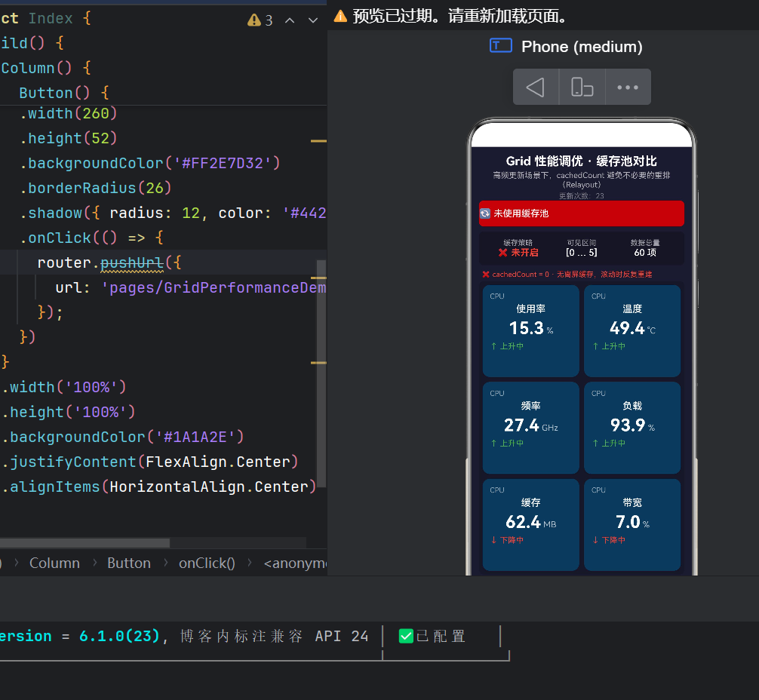Click the first warning stripe marker in gutter
This screenshot has width=759, height=700.
coord(318,141)
